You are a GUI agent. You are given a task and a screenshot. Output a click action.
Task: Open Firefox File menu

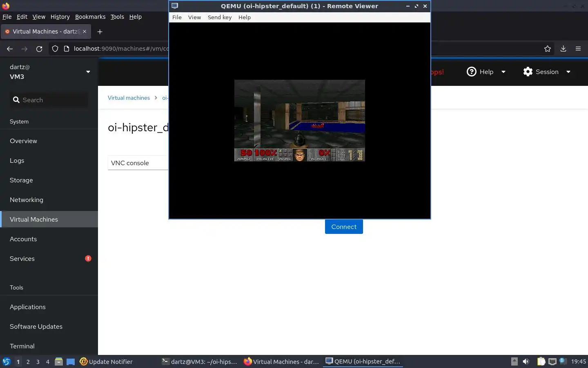7,17
